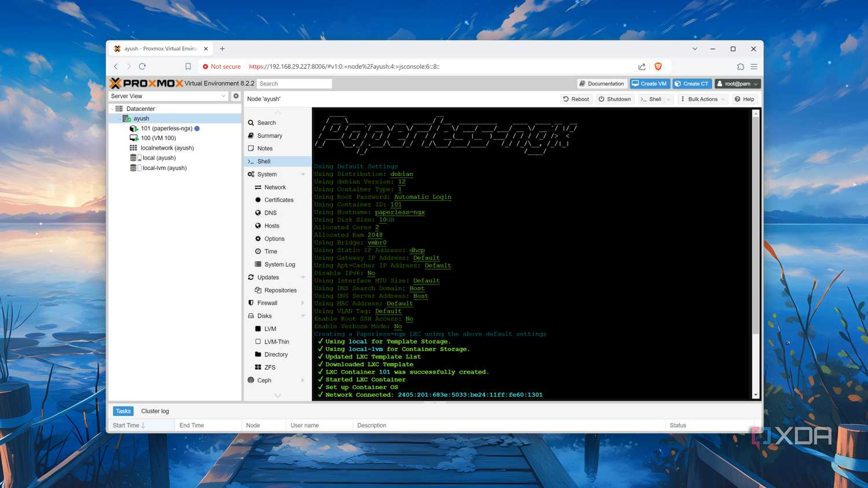Click Shell button in node toolbar

(x=651, y=99)
